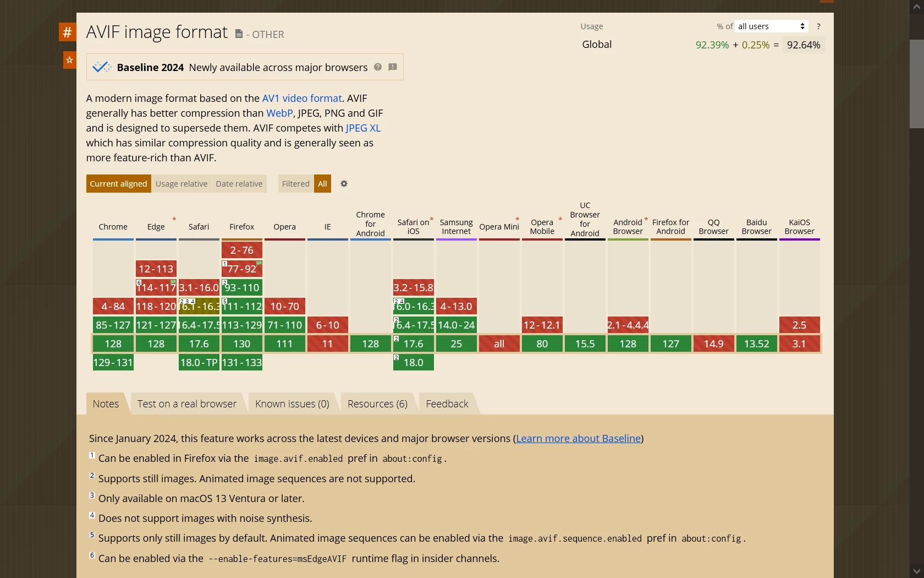Image resolution: width=924 pixels, height=578 pixels.
Task: Select Firefox versions 131-133 cell
Action: coord(242,362)
